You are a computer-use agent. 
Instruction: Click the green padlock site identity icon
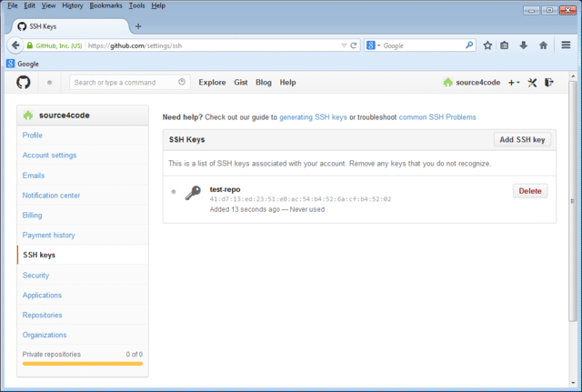(x=30, y=45)
